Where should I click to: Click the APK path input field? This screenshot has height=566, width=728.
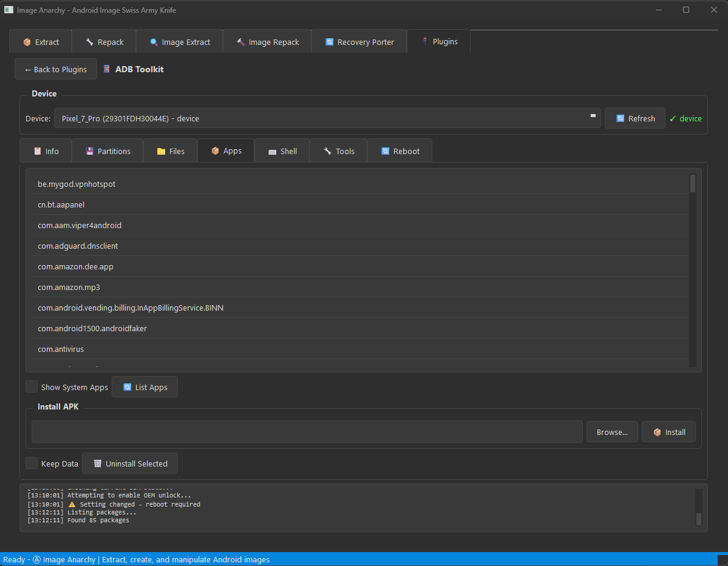pyautogui.click(x=307, y=432)
